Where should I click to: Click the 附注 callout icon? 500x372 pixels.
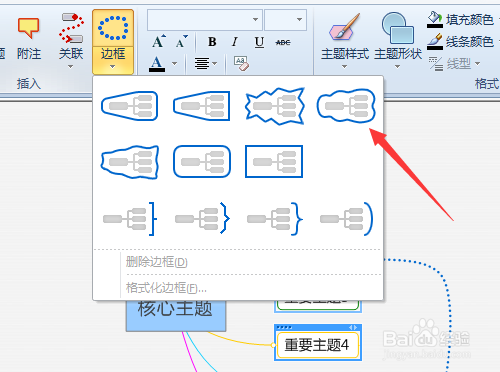click(x=29, y=28)
